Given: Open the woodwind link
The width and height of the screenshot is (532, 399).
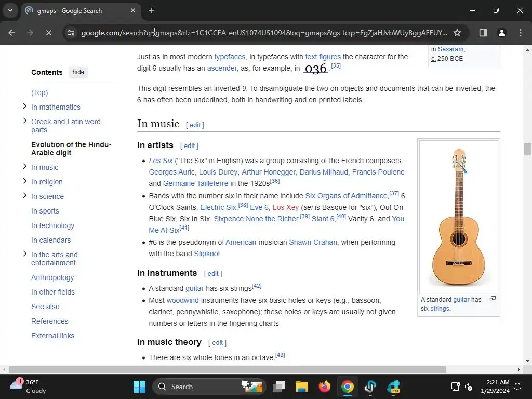Looking at the screenshot, I should (x=182, y=301).
